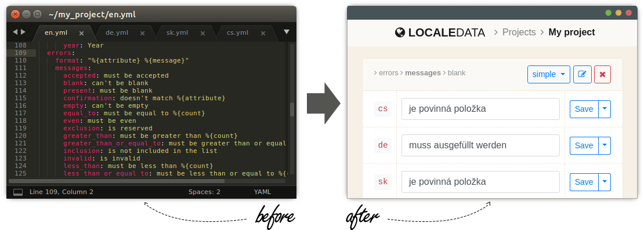Image resolution: width=644 pixels, height=230 pixels.
Task: Click green button in LocaleData window
Action: 608,13
